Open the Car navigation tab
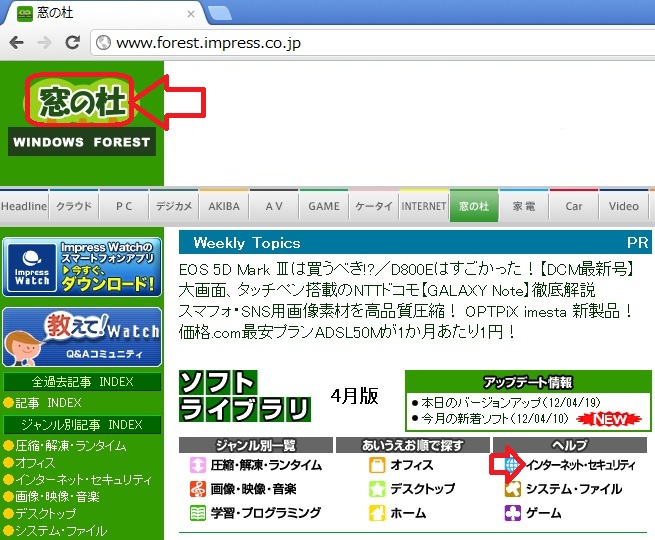This screenshot has width=655, height=540. point(574,206)
